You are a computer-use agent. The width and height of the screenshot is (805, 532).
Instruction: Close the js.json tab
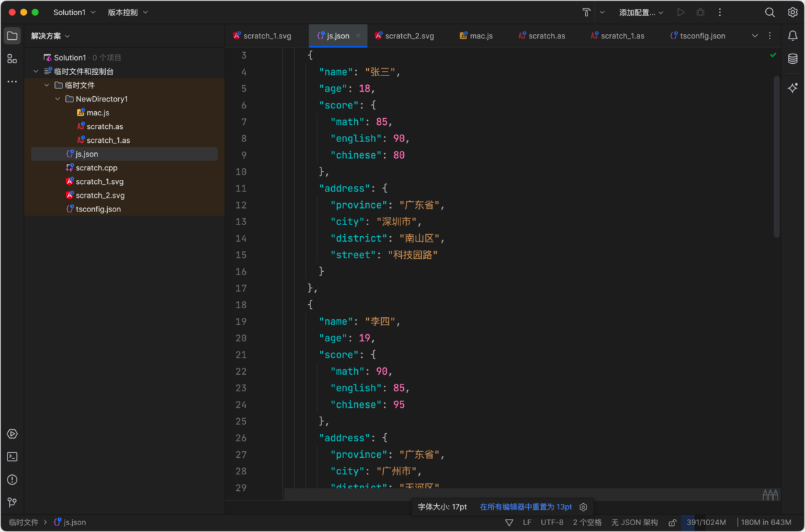[359, 36]
